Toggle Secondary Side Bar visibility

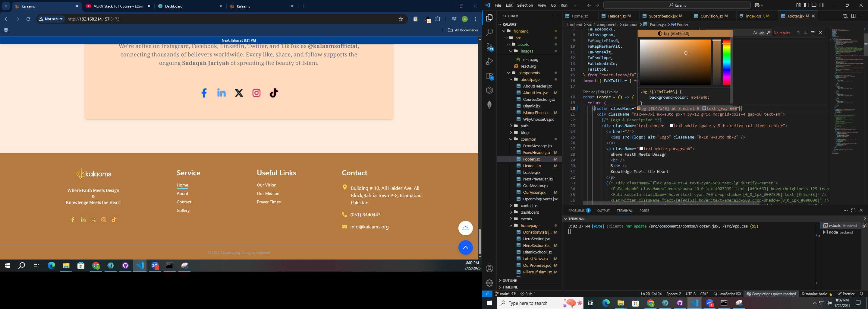(x=822, y=5)
